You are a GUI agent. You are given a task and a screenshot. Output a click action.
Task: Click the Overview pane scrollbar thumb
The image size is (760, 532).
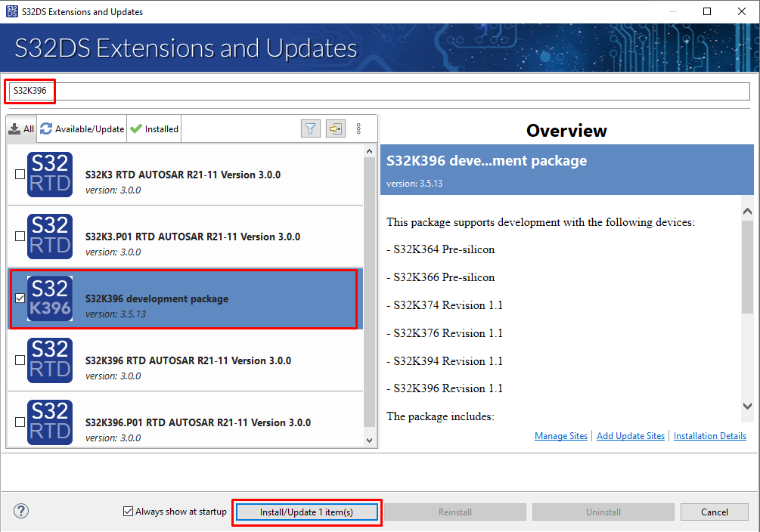pyautogui.click(x=747, y=267)
